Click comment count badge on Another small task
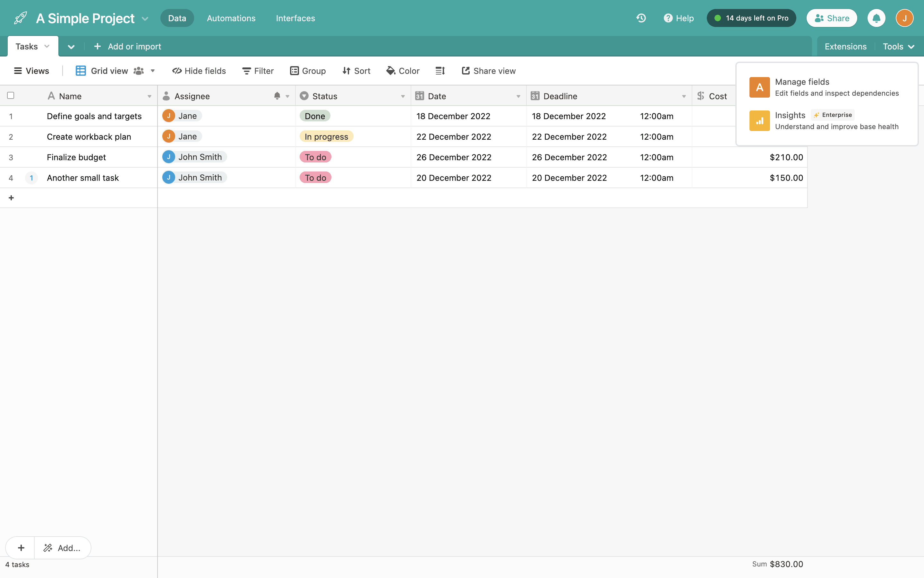 31,178
